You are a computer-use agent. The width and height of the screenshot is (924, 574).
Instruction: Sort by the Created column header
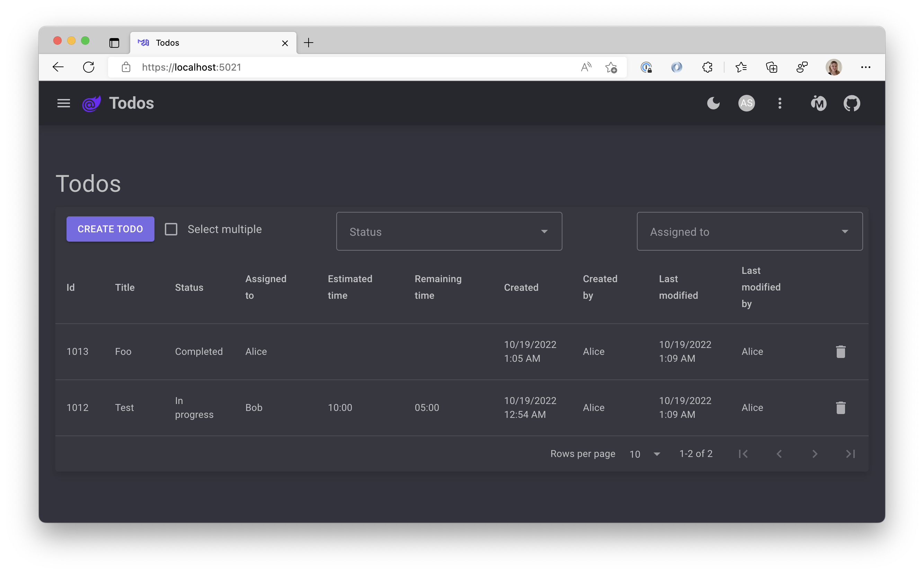click(x=521, y=287)
